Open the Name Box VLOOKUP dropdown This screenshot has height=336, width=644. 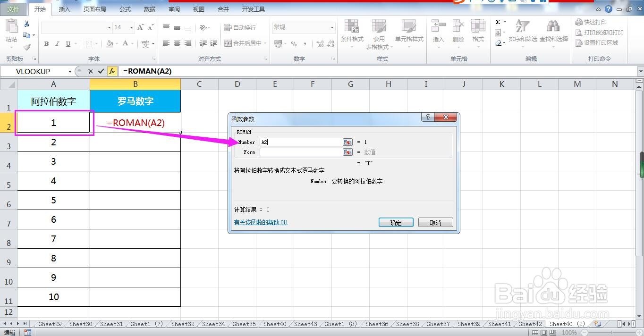tap(70, 72)
